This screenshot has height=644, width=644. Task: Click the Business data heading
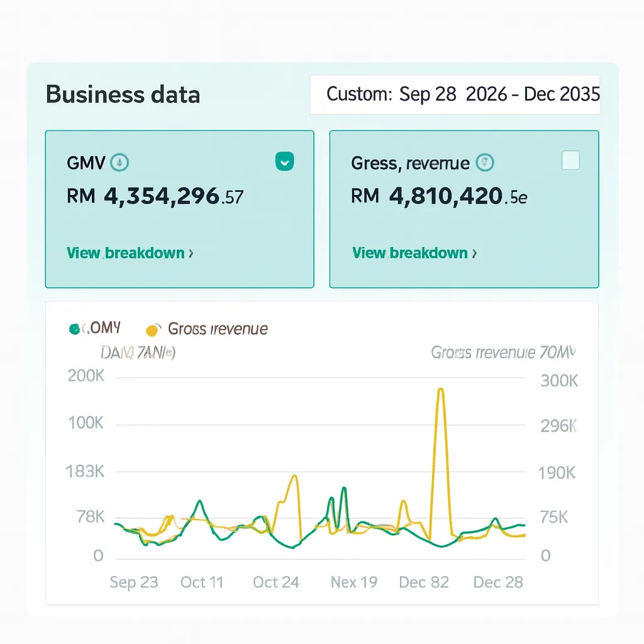[x=123, y=95]
